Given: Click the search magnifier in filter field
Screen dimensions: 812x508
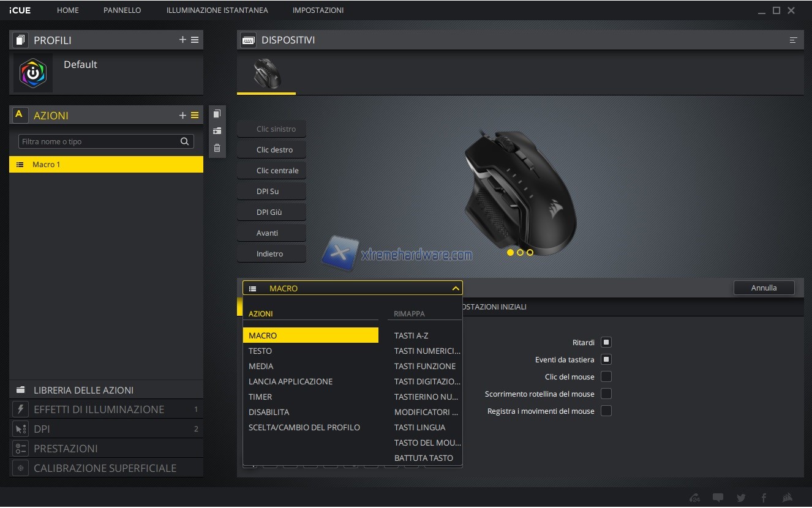Looking at the screenshot, I should click(x=184, y=141).
